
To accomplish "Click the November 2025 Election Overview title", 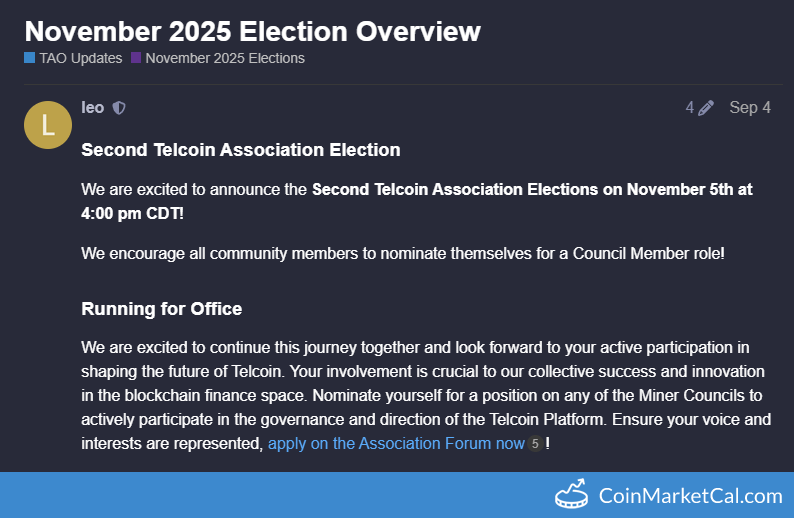I will click(252, 31).
